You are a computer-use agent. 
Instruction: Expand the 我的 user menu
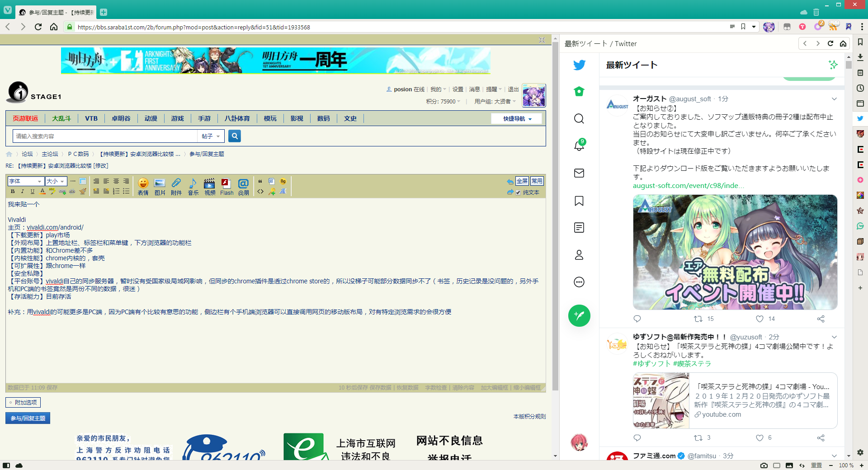[438, 89]
